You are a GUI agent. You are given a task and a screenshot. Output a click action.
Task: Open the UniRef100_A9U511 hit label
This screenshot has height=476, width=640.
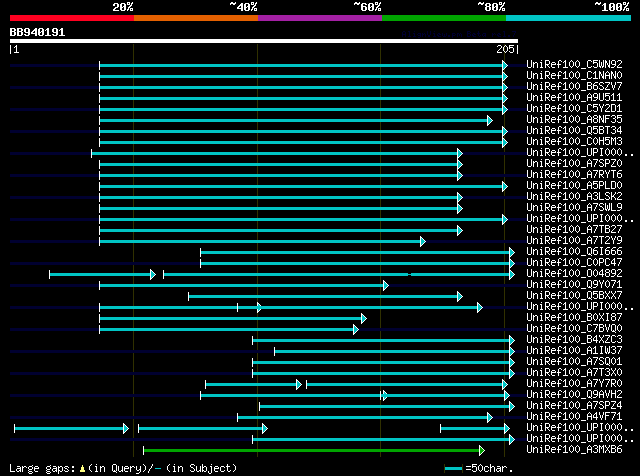(x=574, y=98)
